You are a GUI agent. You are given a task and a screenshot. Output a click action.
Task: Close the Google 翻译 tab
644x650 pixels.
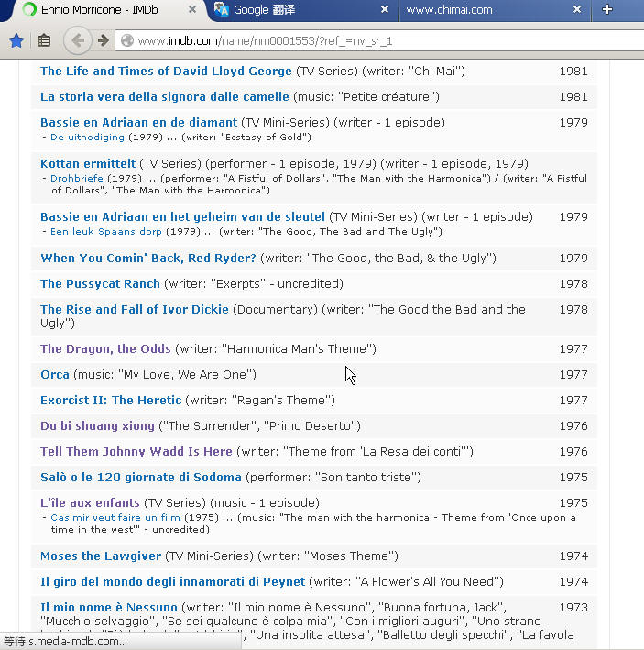(385, 9)
